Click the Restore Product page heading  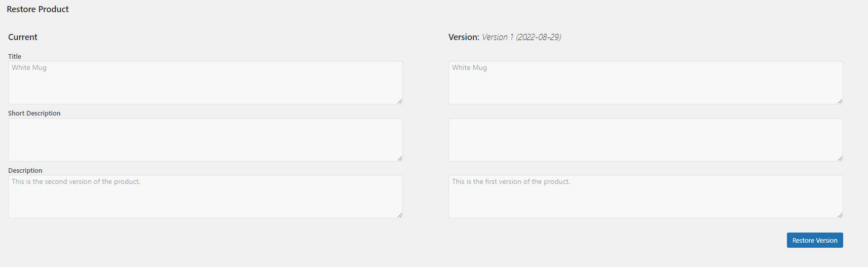click(x=37, y=9)
